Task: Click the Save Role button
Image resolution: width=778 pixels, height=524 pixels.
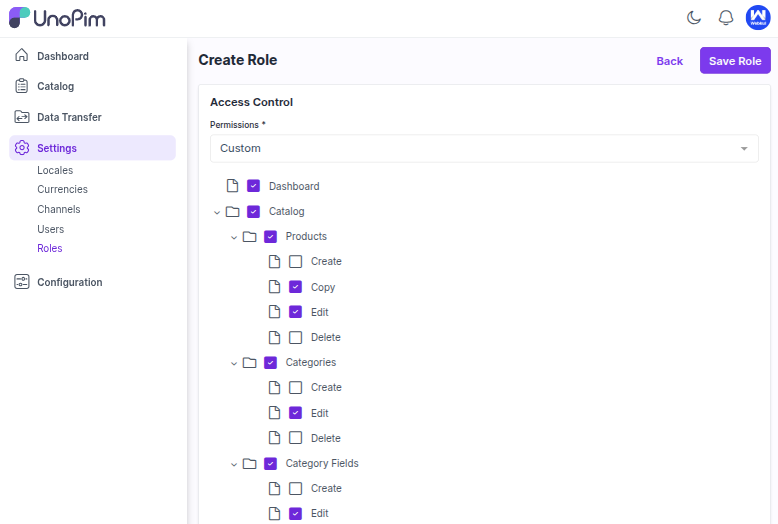Action: pos(735,61)
